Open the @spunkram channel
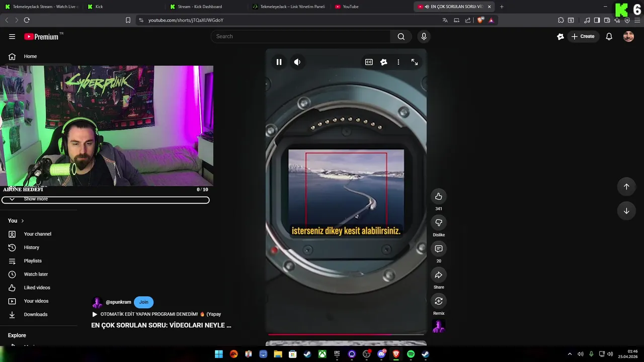The image size is (644, 362). click(118, 302)
